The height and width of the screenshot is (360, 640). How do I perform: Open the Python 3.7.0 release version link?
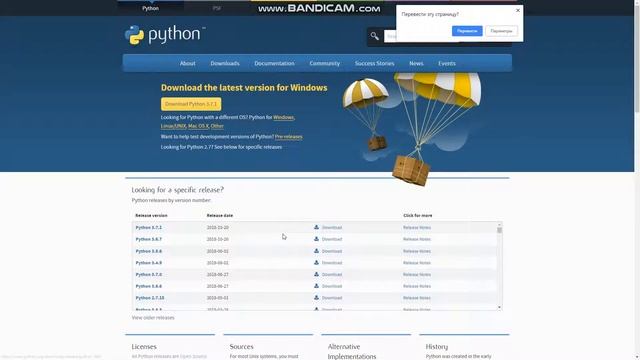(x=149, y=274)
